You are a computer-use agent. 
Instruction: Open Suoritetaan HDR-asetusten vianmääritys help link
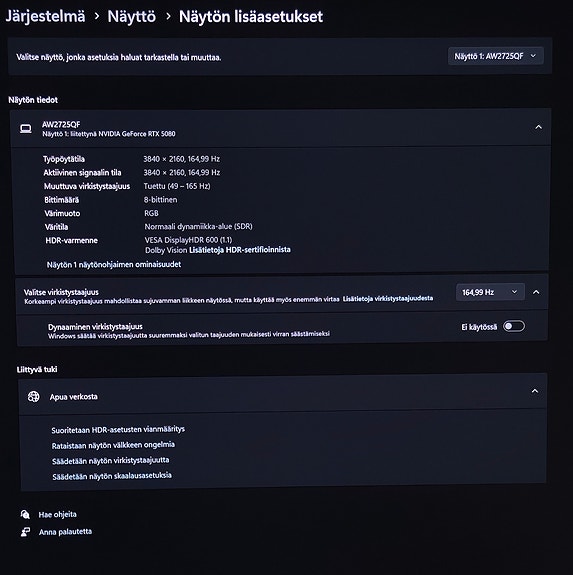[118, 429]
